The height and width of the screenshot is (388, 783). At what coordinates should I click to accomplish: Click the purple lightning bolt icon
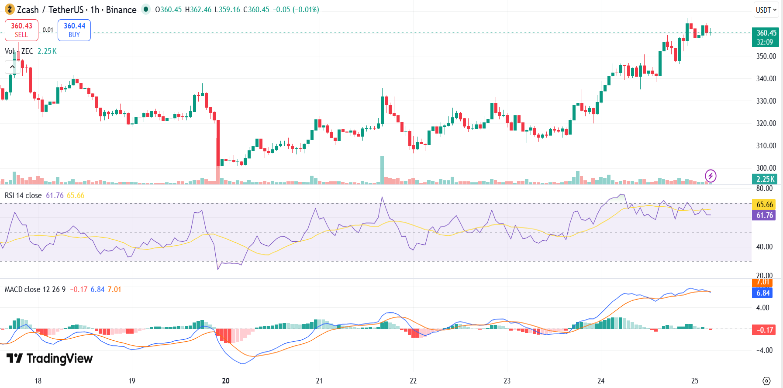click(711, 176)
